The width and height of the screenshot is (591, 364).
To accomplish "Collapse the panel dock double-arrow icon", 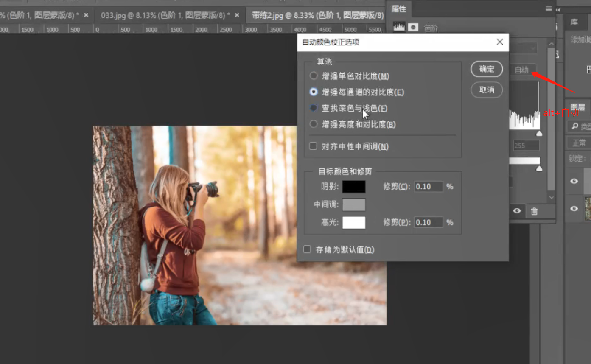I will [558, 10].
